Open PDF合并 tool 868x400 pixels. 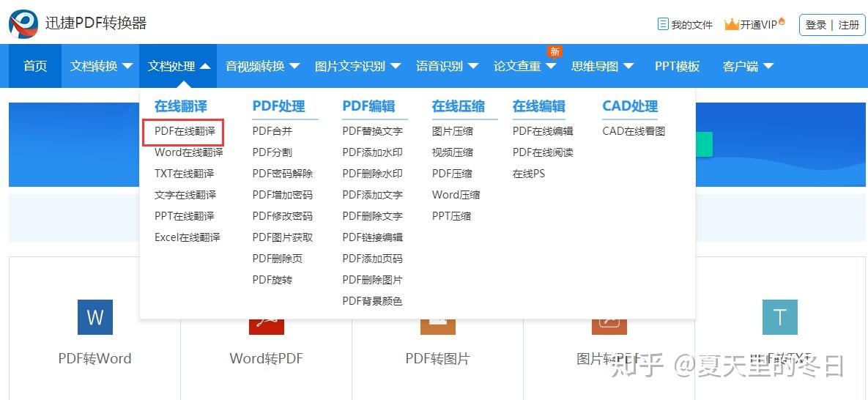click(x=272, y=131)
